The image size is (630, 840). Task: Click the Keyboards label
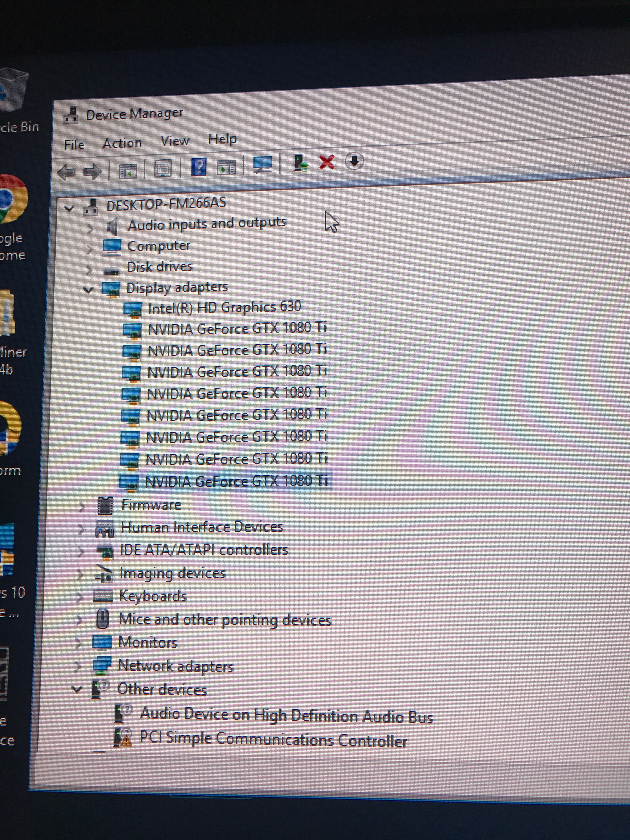click(x=153, y=596)
